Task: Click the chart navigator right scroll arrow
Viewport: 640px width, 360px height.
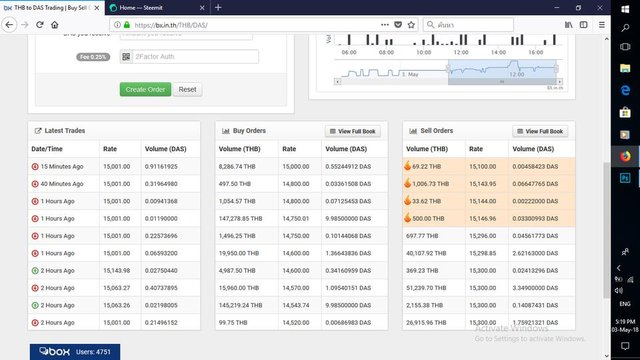Action: point(560,82)
